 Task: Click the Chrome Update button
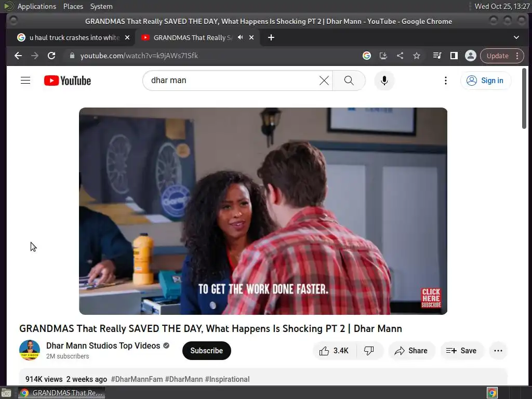[x=497, y=56]
